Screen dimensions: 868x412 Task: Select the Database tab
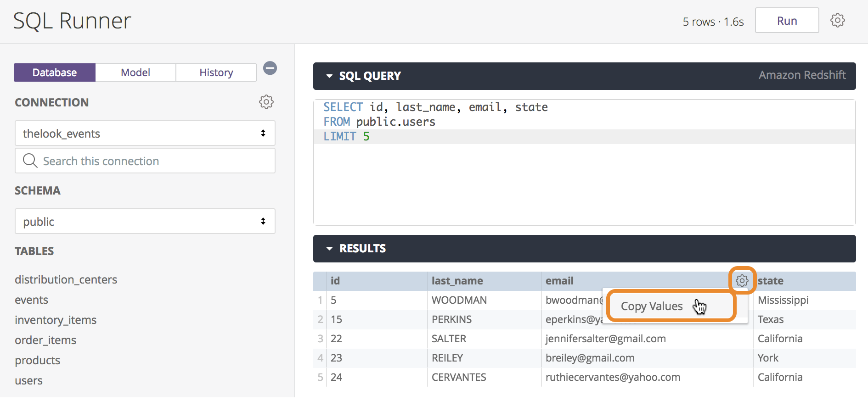(x=55, y=72)
